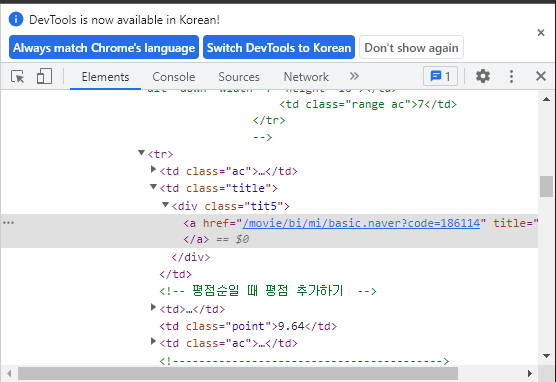Dismiss the Korean language infobar
Image resolution: width=556 pixels, height=382 pixels.
click(x=541, y=33)
